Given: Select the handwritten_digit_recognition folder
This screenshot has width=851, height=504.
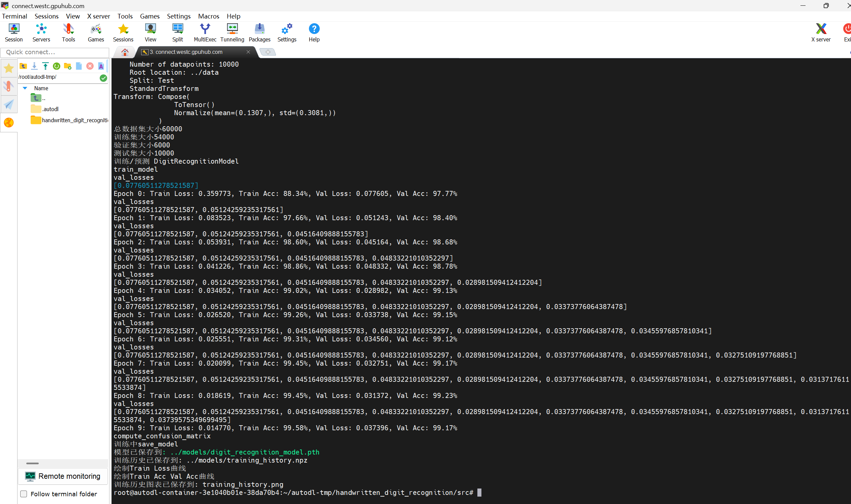Looking at the screenshot, I should pos(69,120).
